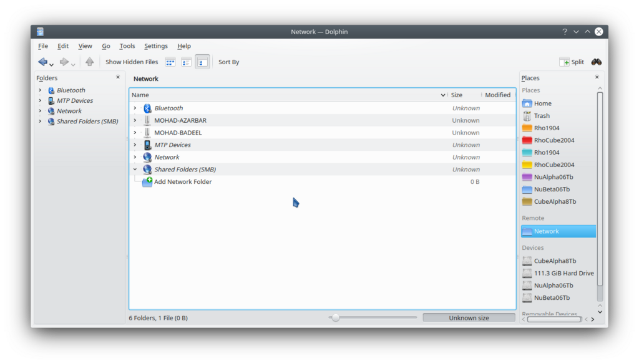The height and width of the screenshot is (364, 639).
Task: Switch to Icons view mode
Action: click(170, 62)
